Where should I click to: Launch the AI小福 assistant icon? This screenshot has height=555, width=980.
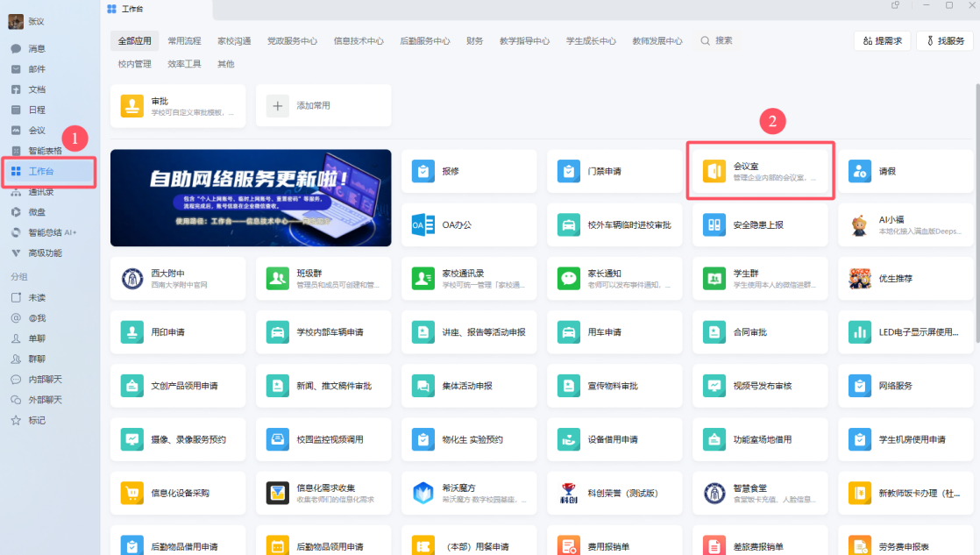[x=860, y=225]
